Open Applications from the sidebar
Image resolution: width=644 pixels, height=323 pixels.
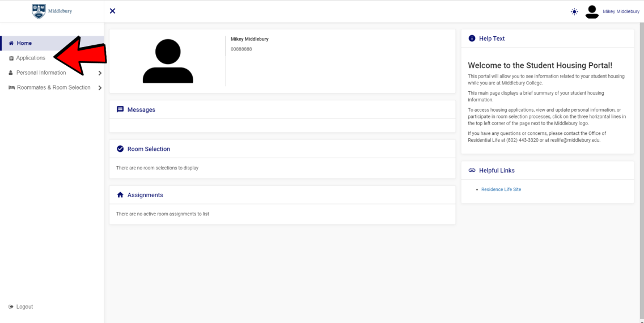(x=31, y=58)
